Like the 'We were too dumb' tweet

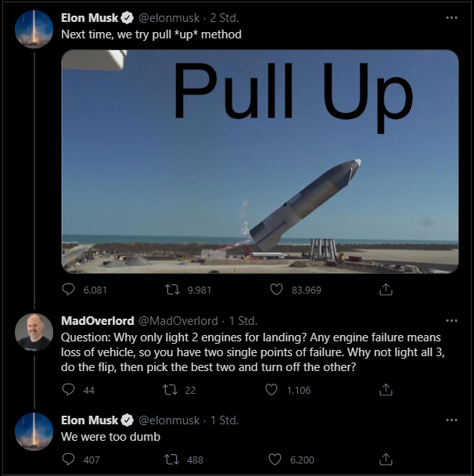pos(276,460)
